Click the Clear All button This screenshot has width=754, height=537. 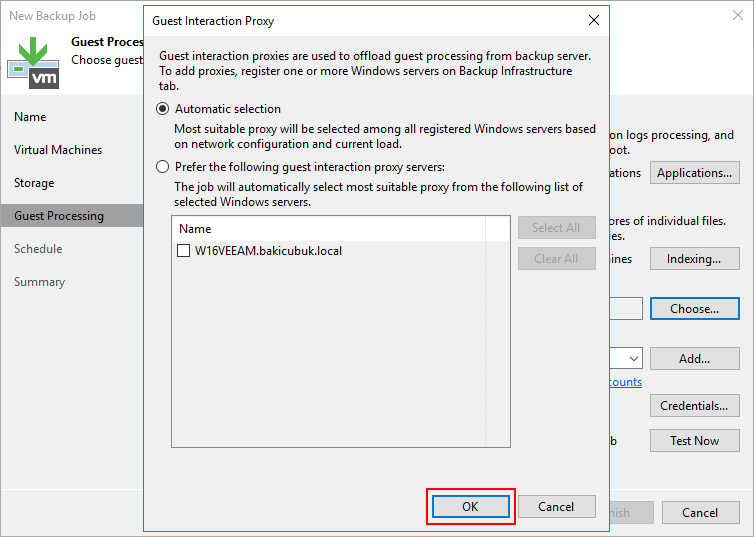pyautogui.click(x=556, y=259)
